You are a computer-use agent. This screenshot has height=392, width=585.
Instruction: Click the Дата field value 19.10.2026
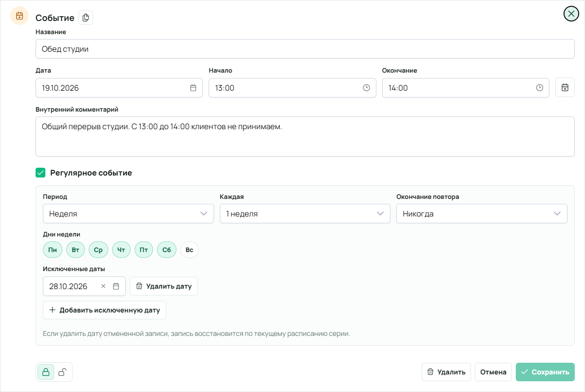point(60,88)
